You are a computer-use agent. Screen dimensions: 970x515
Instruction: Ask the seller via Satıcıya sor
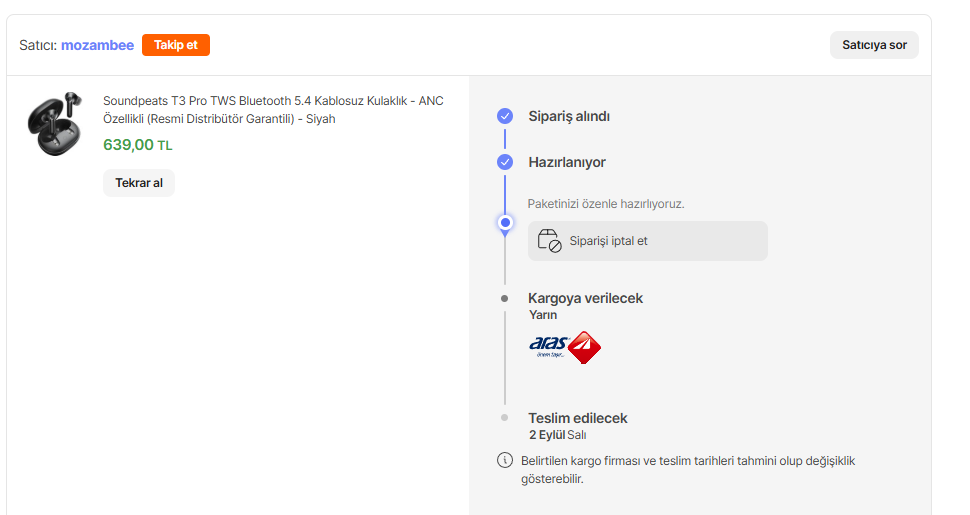[x=874, y=45]
